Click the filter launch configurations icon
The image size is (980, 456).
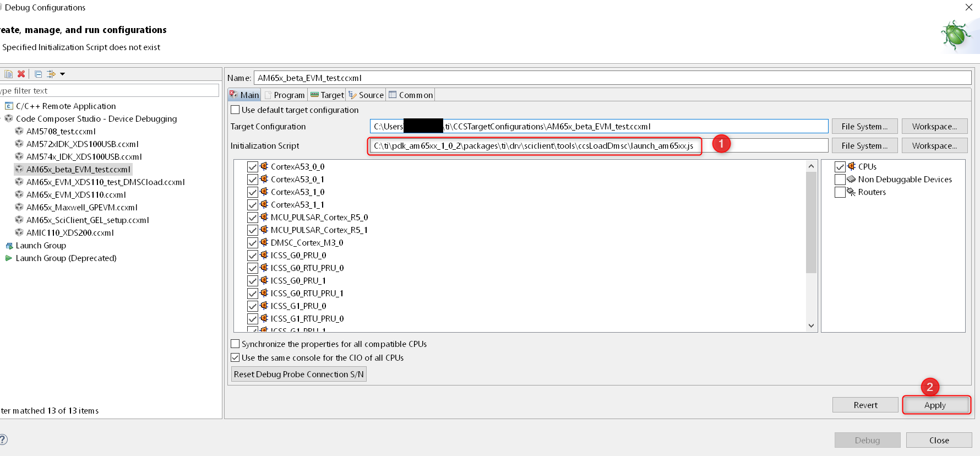pyautogui.click(x=51, y=74)
